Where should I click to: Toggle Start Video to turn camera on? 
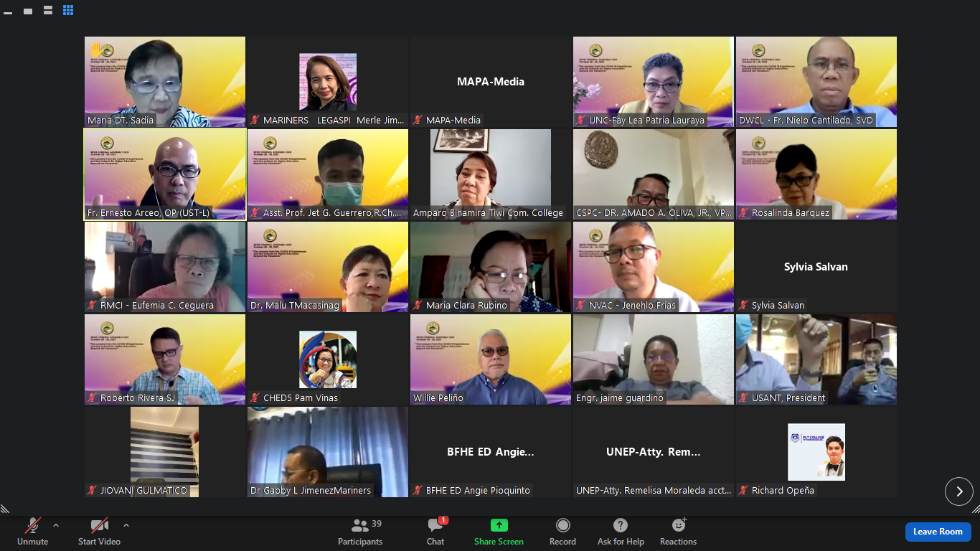click(x=99, y=532)
